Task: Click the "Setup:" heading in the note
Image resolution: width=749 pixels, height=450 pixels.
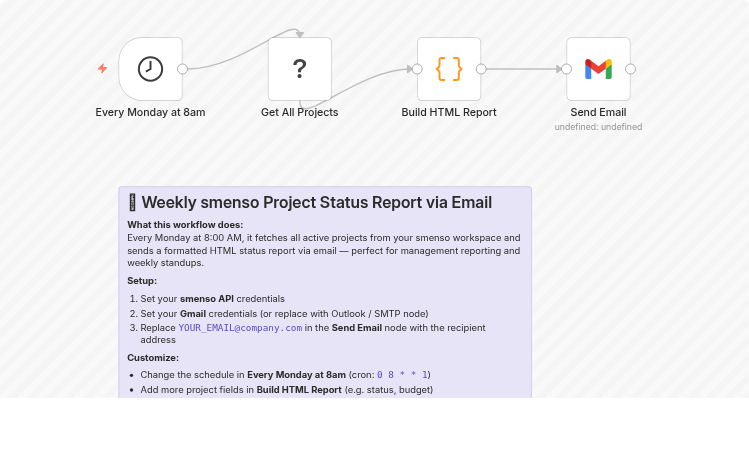Action: coord(142,281)
